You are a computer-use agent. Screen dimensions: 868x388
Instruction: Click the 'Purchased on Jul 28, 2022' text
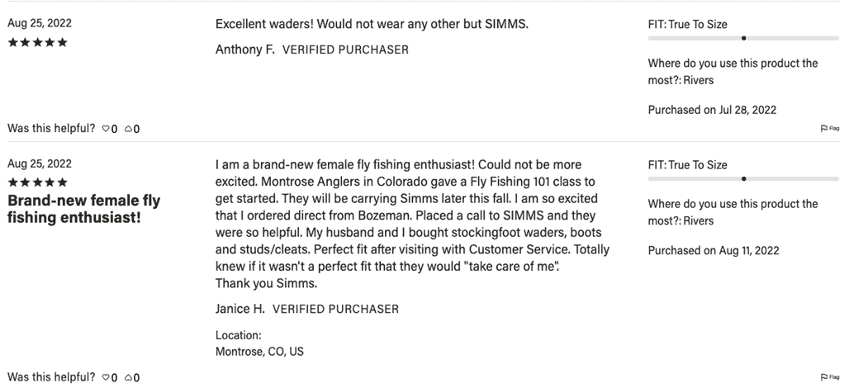pos(712,110)
